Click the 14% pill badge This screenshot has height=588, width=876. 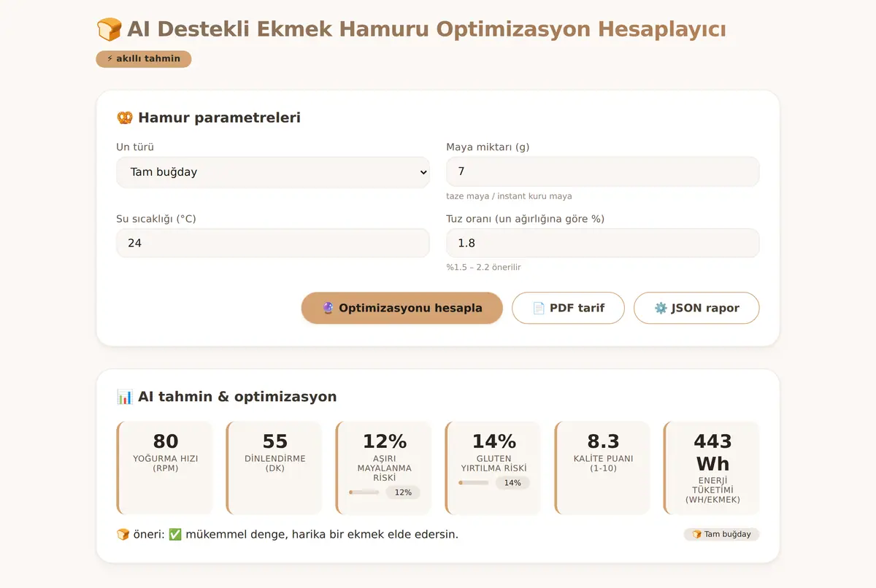512,483
